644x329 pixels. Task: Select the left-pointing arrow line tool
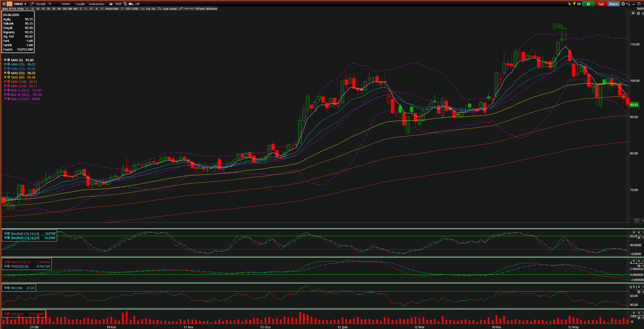click(x=192, y=9)
